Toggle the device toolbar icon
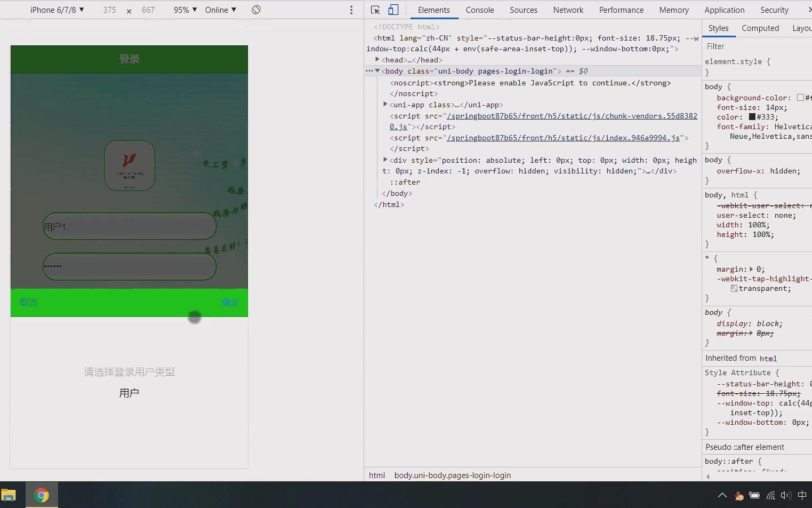Screen dimensions: 812x508 pos(393,10)
